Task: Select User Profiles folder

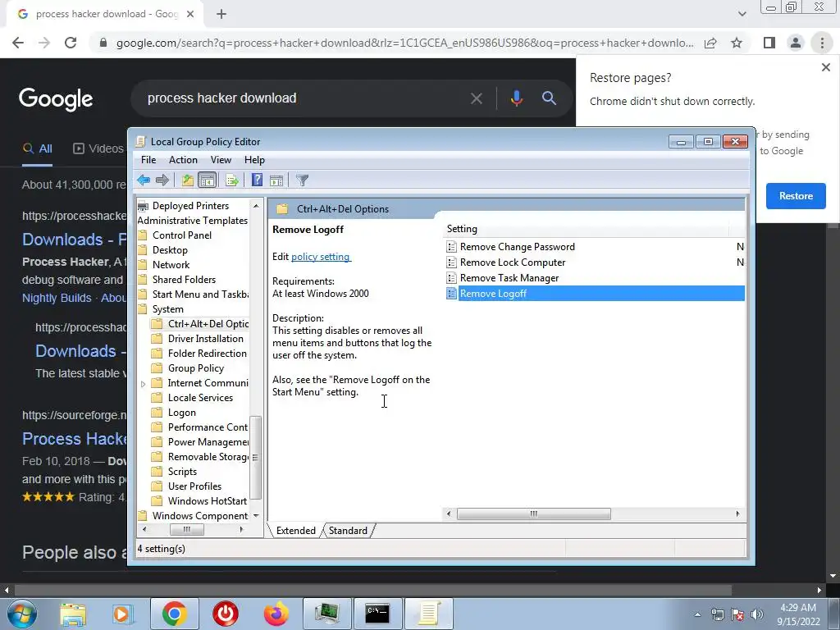Action: [x=194, y=486]
